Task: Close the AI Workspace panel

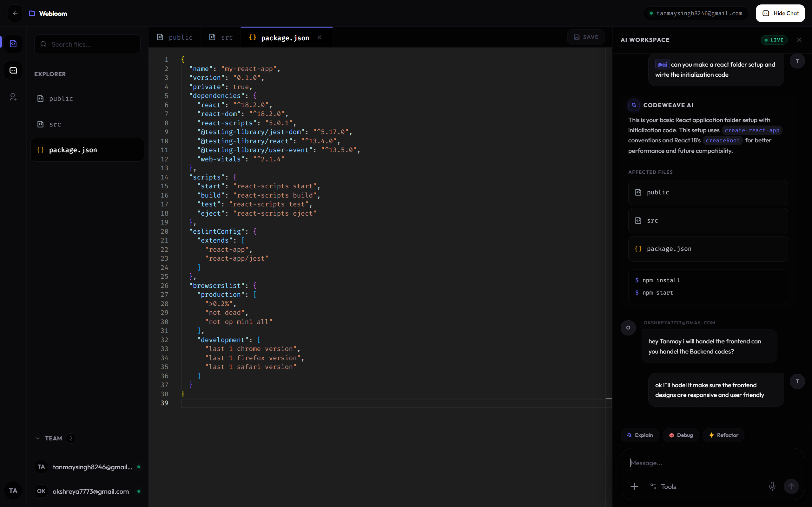Action: (x=799, y=40)
